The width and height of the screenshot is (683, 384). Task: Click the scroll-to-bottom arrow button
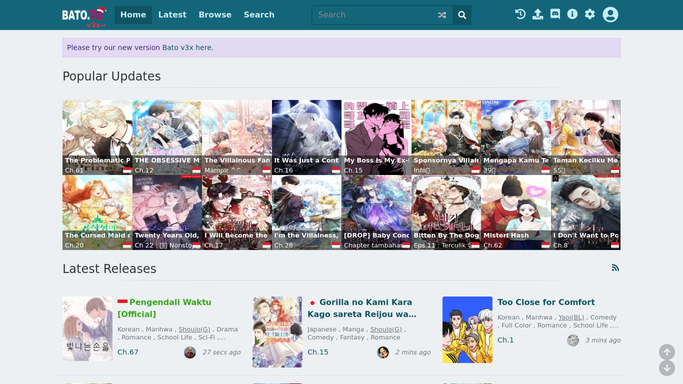click(667, 368)
